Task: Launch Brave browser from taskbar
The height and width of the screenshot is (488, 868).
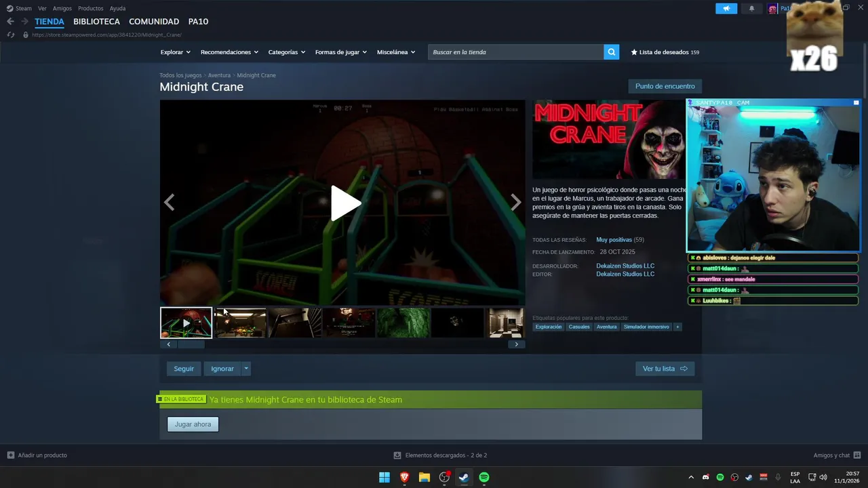Action: [405, 477]
